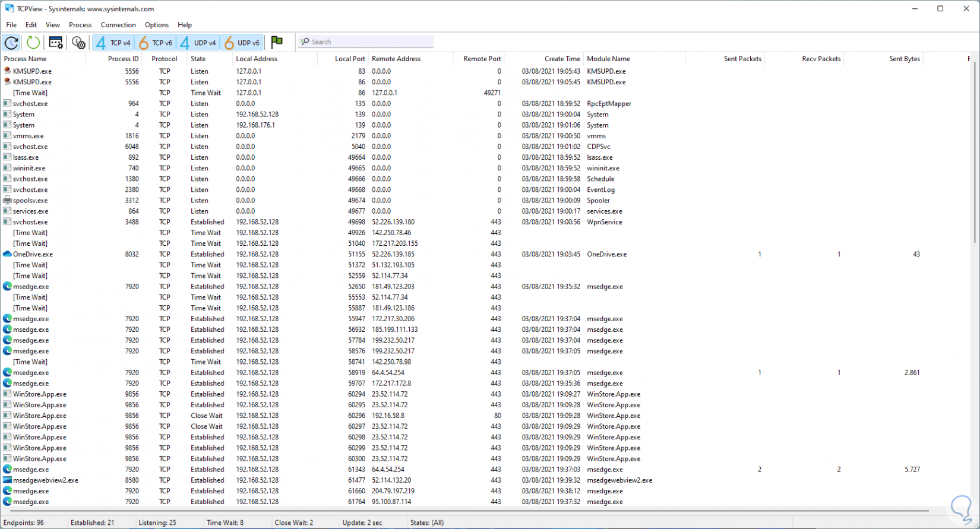
Task: Open the File menu
Action: coord(11,25)
